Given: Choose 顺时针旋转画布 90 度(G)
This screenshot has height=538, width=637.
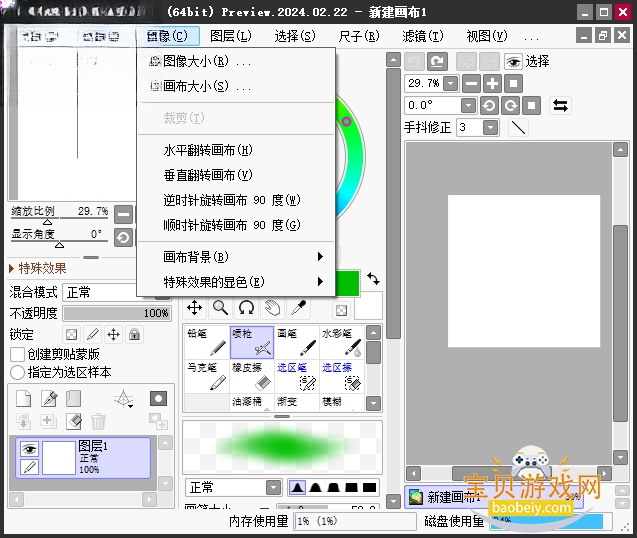Looking at the screenshot, I should click(x=236, y=225).
